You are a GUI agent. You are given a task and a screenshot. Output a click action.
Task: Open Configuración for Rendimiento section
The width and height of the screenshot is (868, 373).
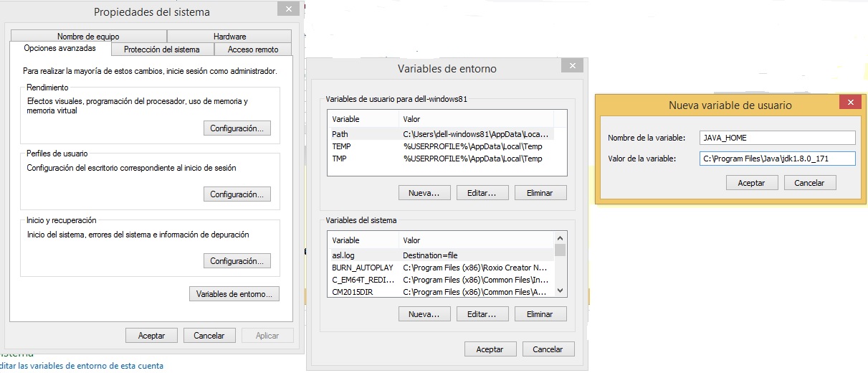pyautogui.click(x=237, y=128)
